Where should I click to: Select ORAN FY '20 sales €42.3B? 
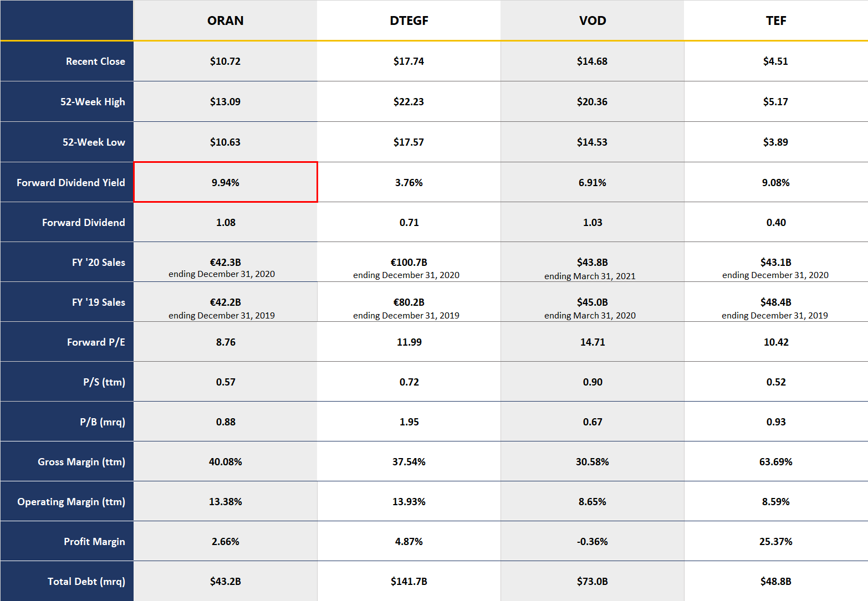[225, 263]
